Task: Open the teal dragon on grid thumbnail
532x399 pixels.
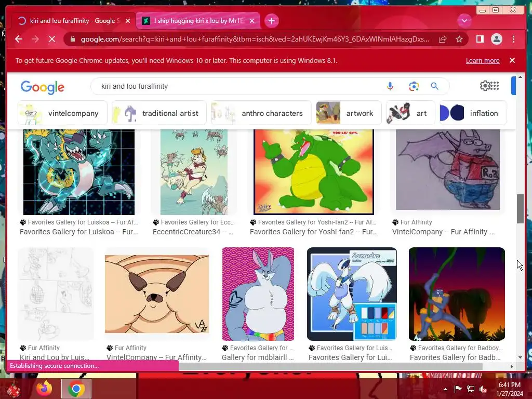Action: [79, 172]
